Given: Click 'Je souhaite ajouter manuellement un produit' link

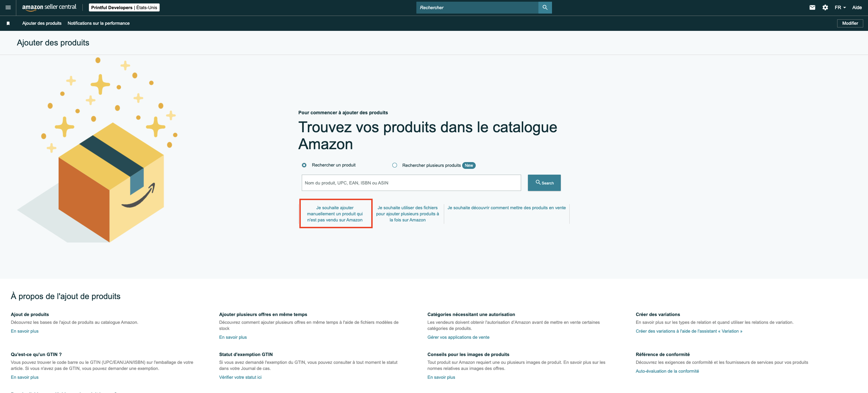Looking at the screenshot, I should 335,214.
